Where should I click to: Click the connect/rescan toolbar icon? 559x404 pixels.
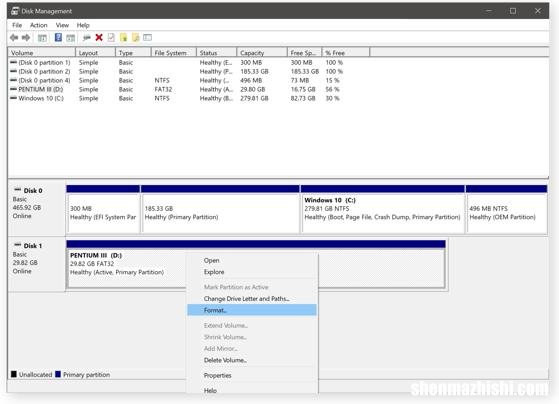(x=87, y=37)
